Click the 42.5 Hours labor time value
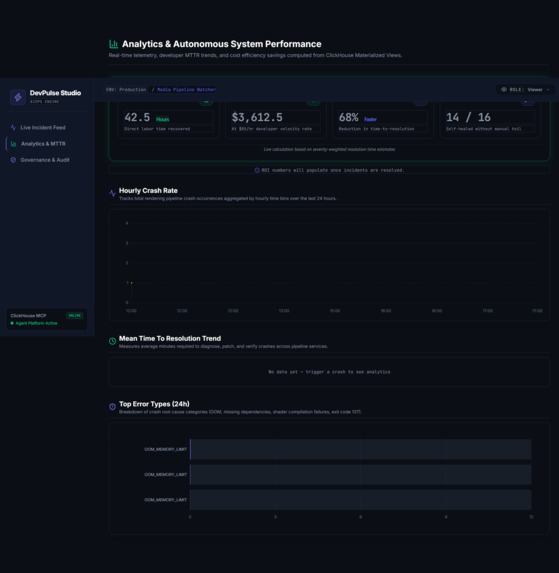Viewport: 559px width, 573px height. pyautogui.click(x=147, y=118)
